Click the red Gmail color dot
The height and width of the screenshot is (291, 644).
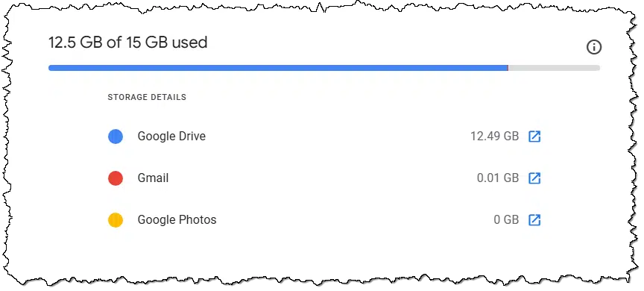[116, 178]
